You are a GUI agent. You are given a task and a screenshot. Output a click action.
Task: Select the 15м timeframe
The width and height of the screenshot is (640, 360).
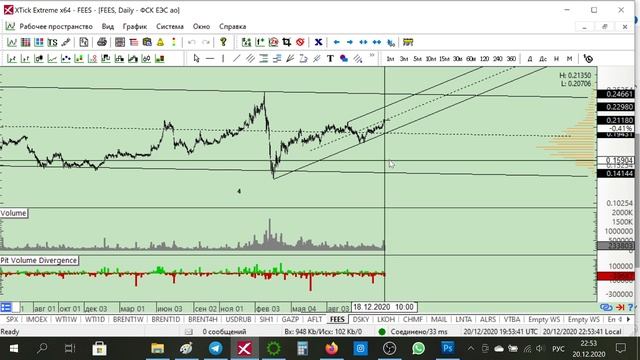[444, 59]
